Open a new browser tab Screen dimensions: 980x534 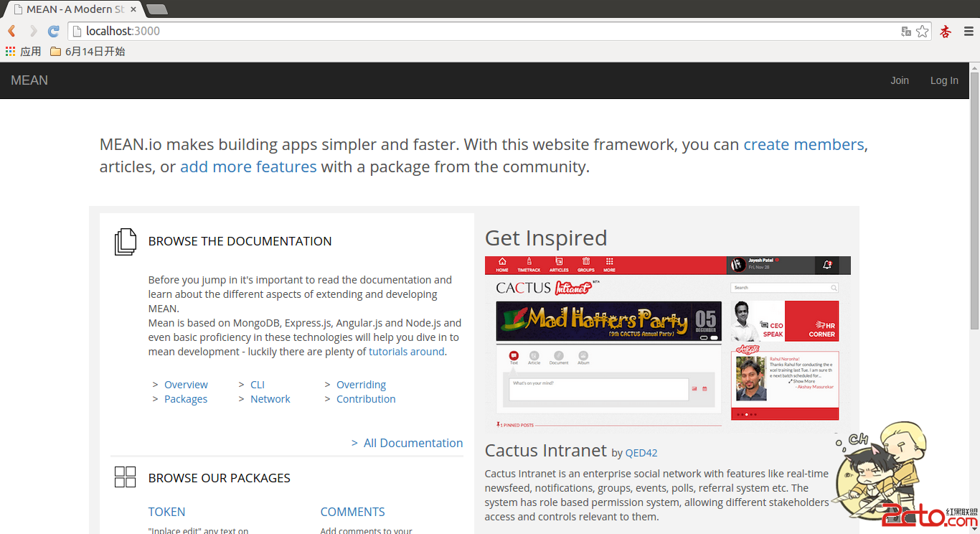pos(156,9)
